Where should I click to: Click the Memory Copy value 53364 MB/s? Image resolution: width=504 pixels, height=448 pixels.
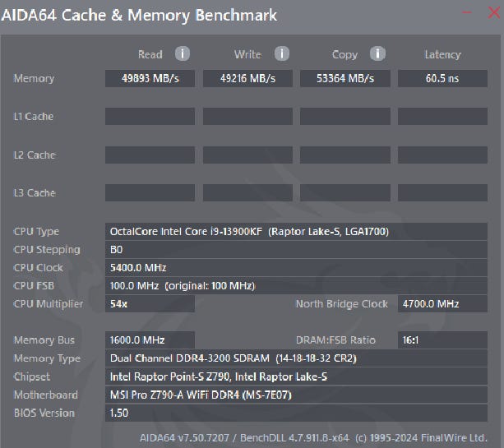click(344, 78)
